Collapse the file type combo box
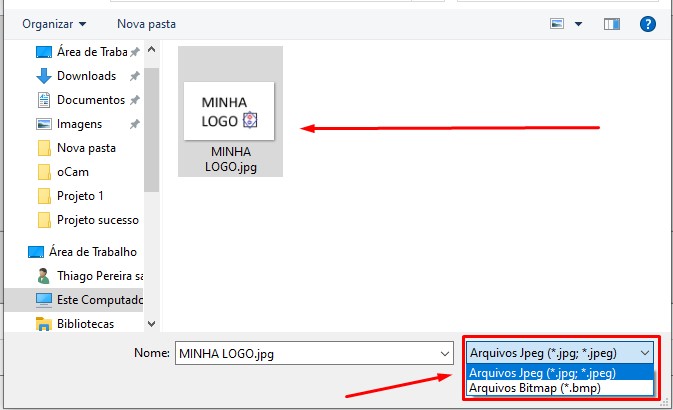673x410 pixels. 644,353
